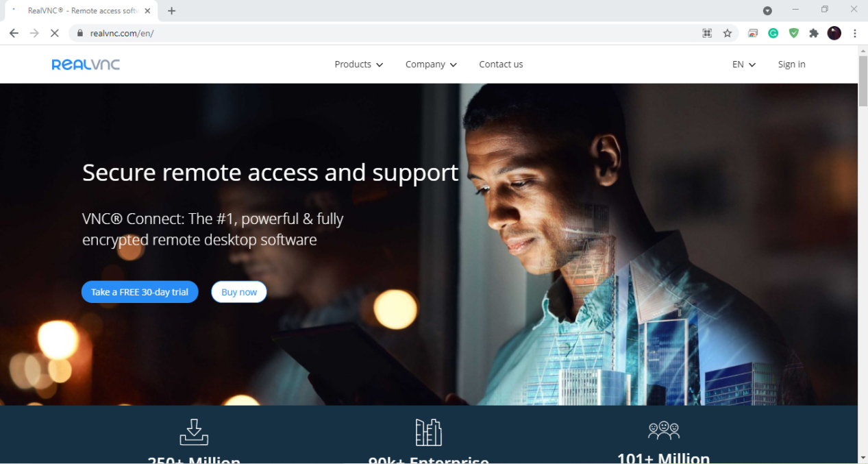Stop loading the page
The width and height of the screenshot is (868, 464).
(x=55, y=33)
